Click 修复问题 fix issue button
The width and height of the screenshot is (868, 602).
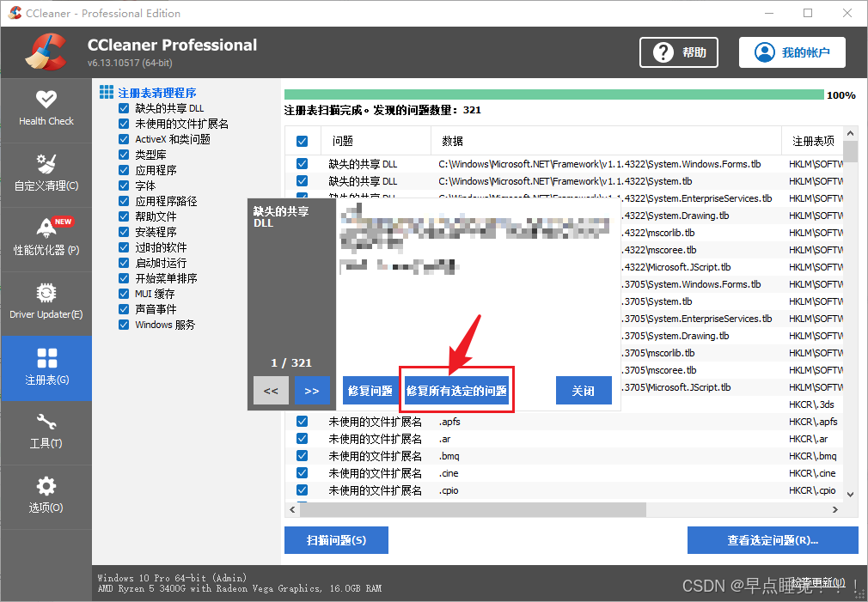370,391
